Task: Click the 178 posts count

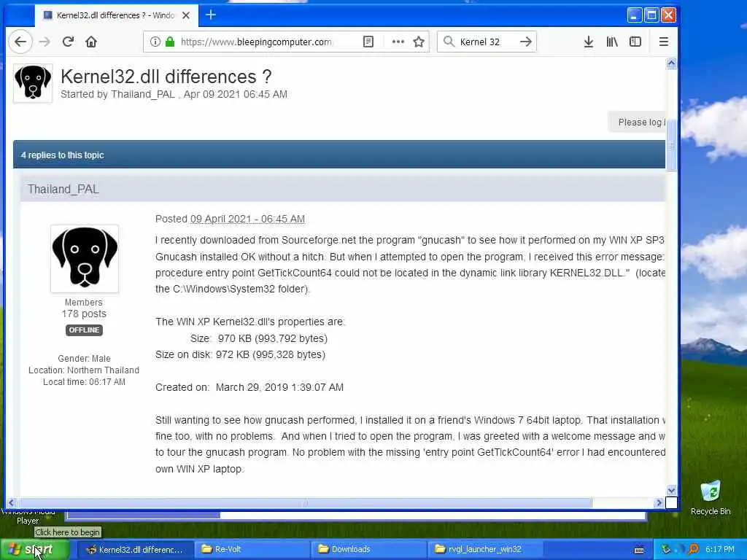Action: (84, 314)
